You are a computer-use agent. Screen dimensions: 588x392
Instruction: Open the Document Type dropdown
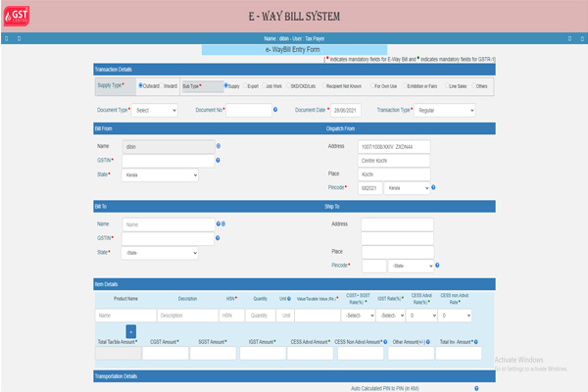point(156,111)
